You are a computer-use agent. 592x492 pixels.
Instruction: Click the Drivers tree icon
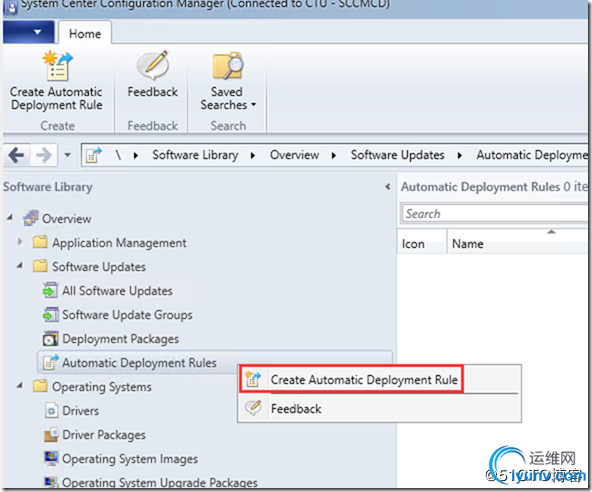pos(51,410)
